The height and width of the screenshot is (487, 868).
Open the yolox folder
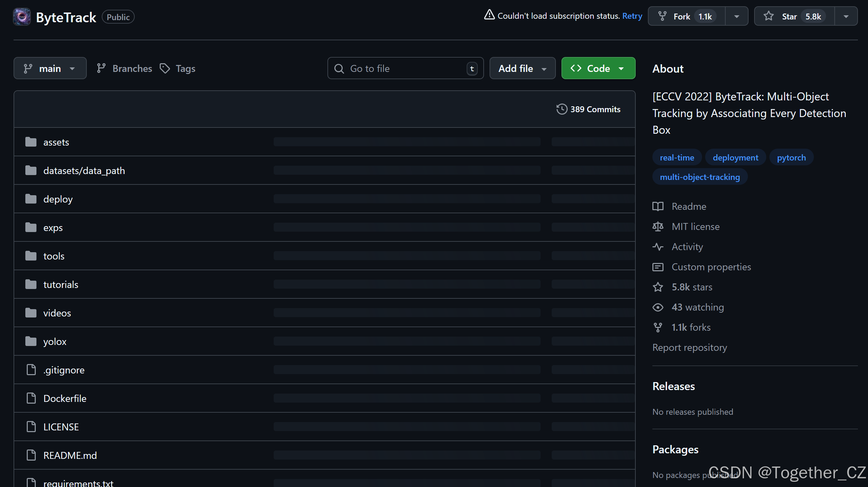pos(55,341)
